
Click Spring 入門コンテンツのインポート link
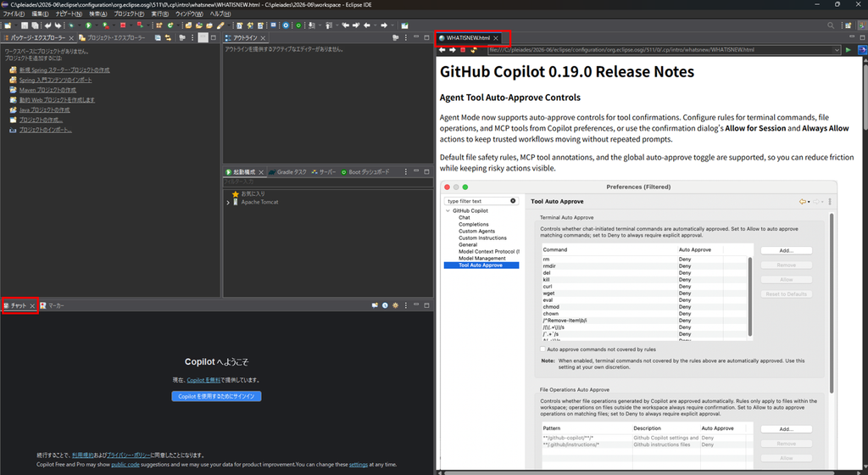[55, 81]
